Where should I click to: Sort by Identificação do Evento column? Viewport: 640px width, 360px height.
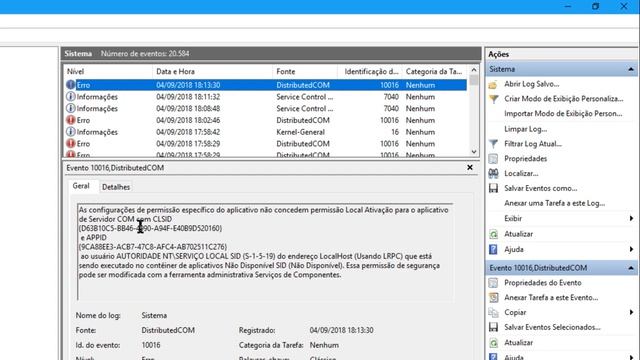click(x=371, y=71)
